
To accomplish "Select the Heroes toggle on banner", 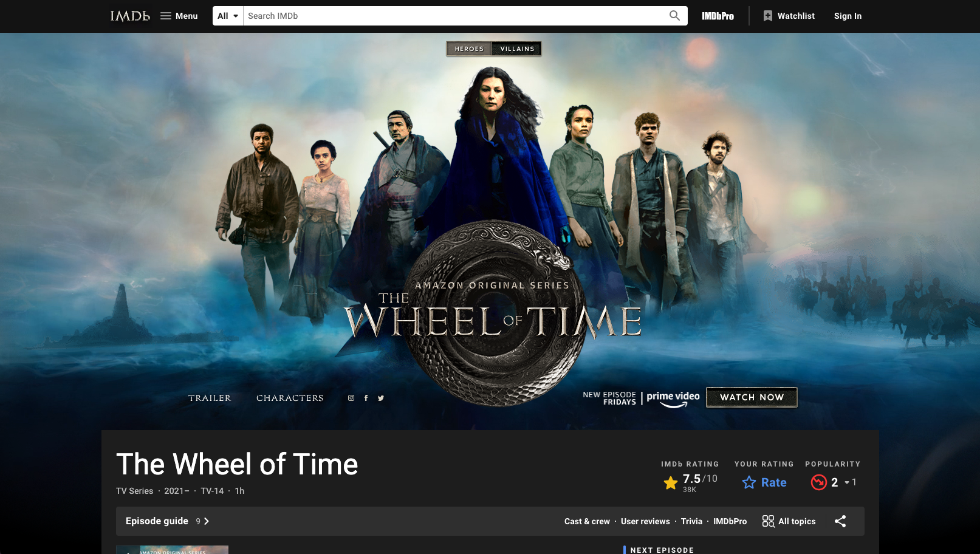I will point(469,49).
